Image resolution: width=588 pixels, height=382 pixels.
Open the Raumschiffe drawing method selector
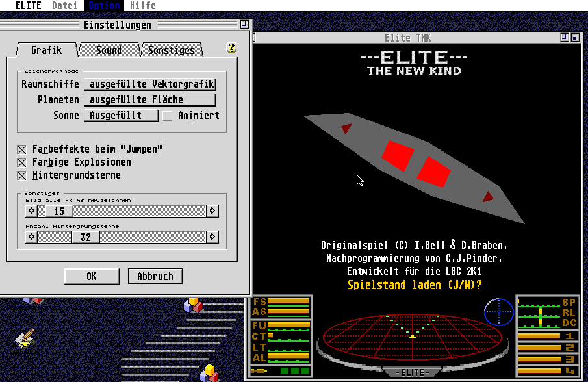(150, 84)
